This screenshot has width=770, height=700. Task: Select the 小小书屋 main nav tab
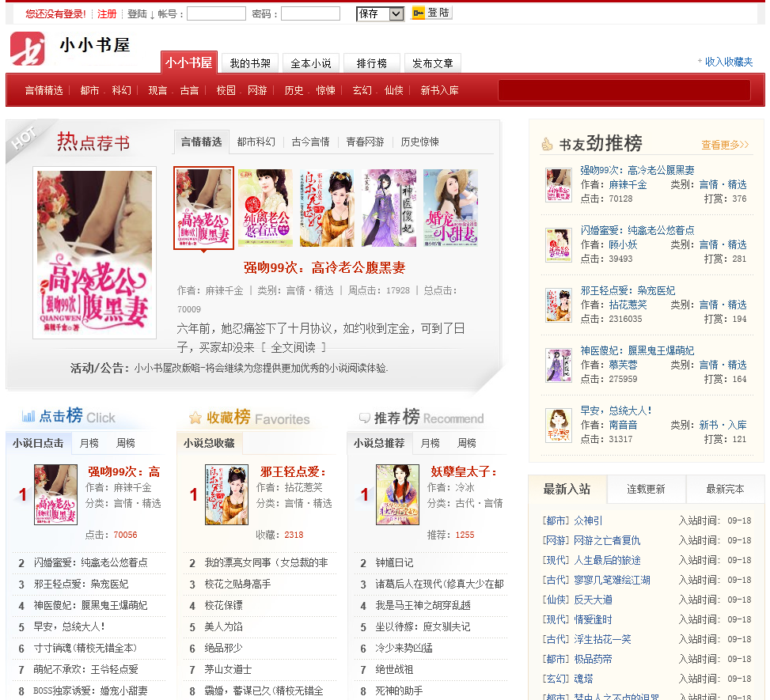tap(189, 62)
